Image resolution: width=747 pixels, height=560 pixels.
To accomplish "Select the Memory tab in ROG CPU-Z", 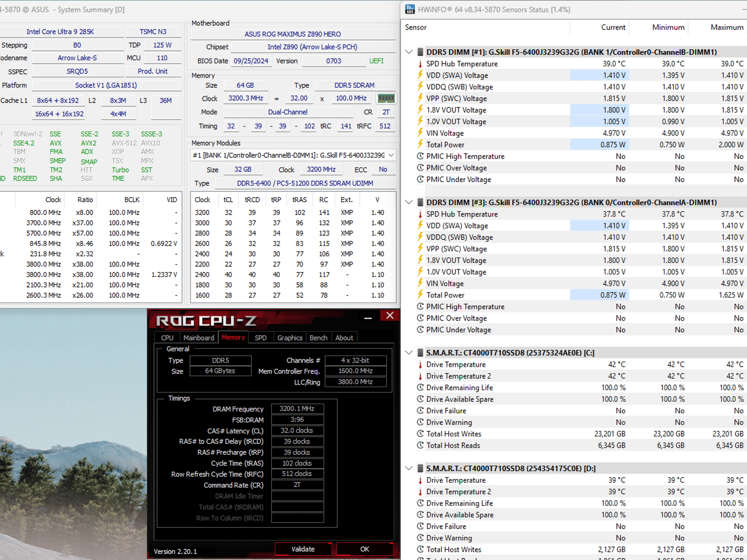I will pos(233,337).
